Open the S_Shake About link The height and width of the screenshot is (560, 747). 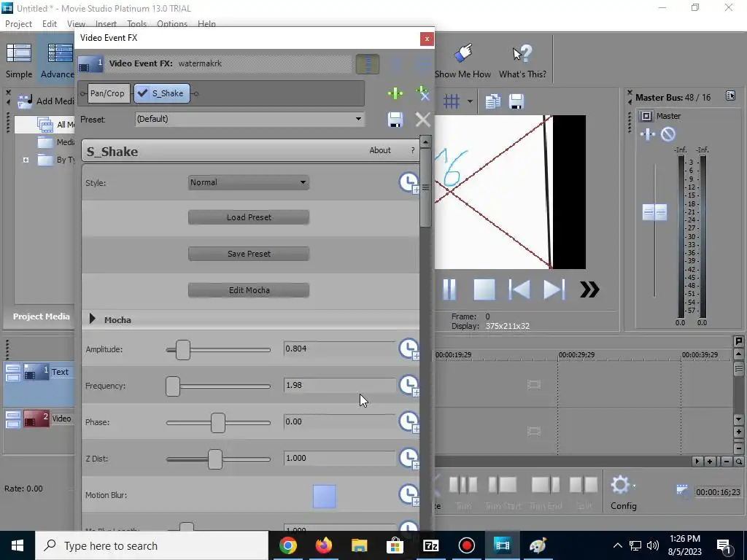point(379,150)
